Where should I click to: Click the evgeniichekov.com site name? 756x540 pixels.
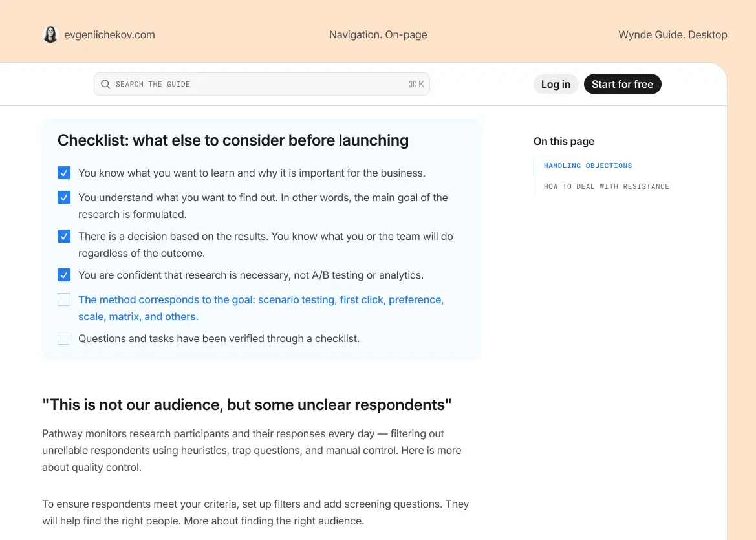109,34
